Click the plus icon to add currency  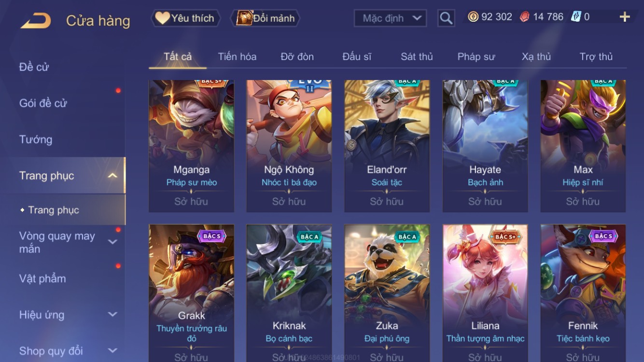coord(625,17)
